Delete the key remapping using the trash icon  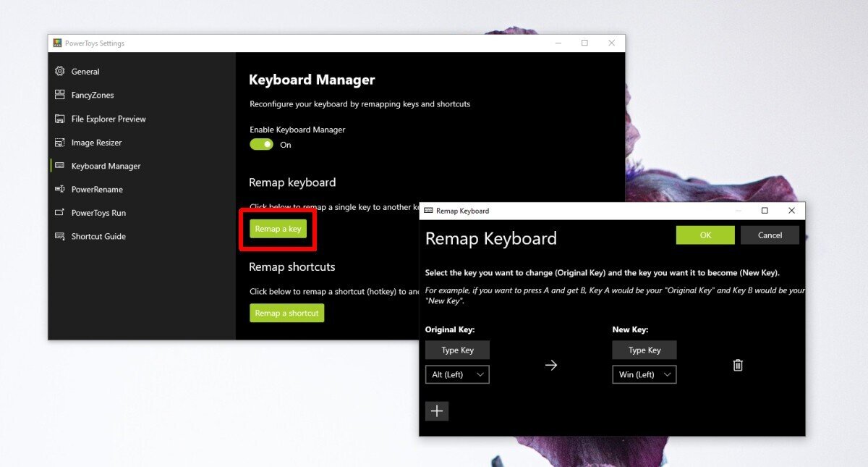pyautogui.click(x=737, y=365)
